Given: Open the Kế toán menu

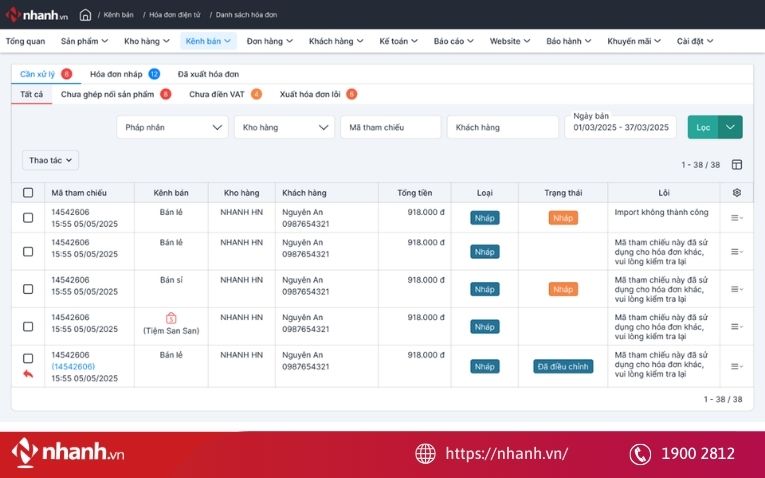Looking at the screenshot, I should point(398,42).
